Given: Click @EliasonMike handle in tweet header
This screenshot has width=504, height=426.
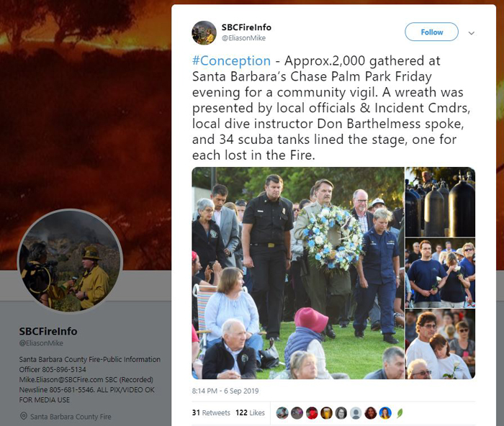Looking at the screenshot, I should [x=243, y=38].
